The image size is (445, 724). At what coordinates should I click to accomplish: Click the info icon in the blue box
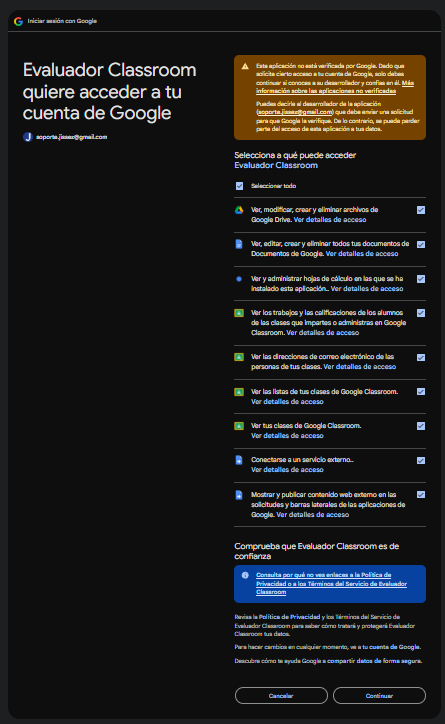click(245, 575)
